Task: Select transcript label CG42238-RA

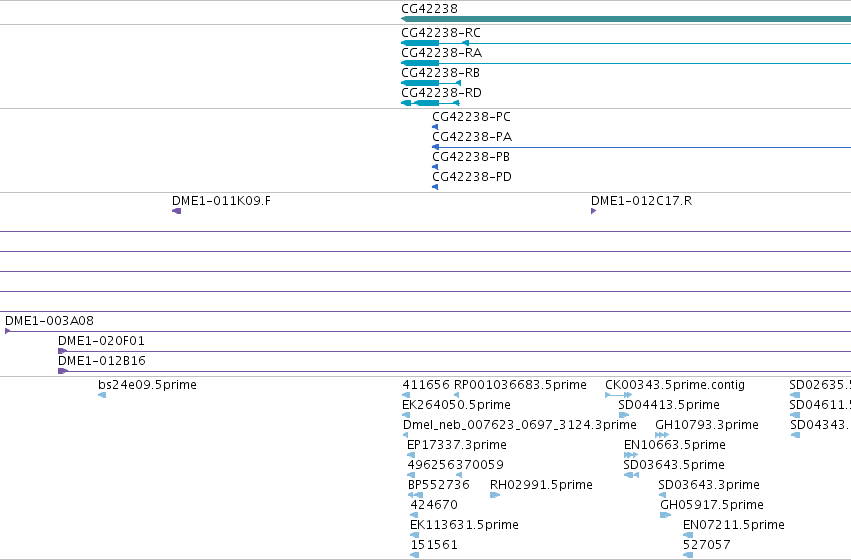Action: 441,53
